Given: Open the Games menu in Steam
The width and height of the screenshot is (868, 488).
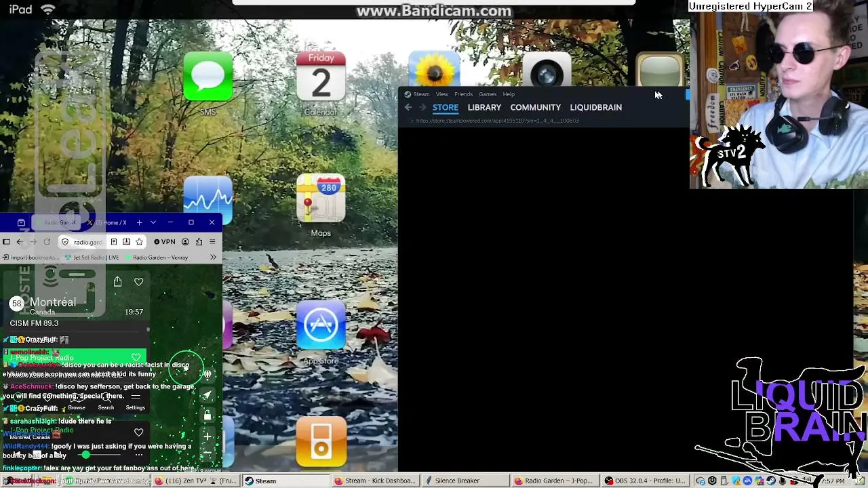Looking at the screenshot, I should [x=488, y=94].
